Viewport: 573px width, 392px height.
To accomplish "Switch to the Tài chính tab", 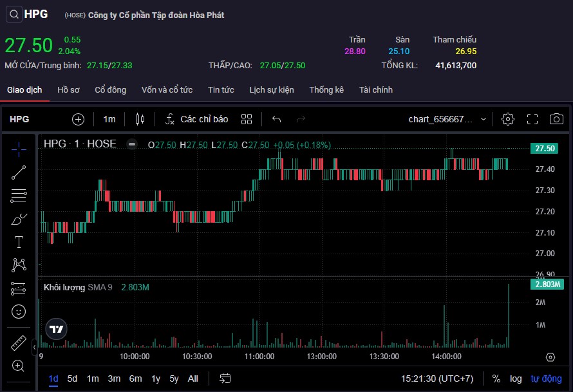I will [x=376, y=90].
